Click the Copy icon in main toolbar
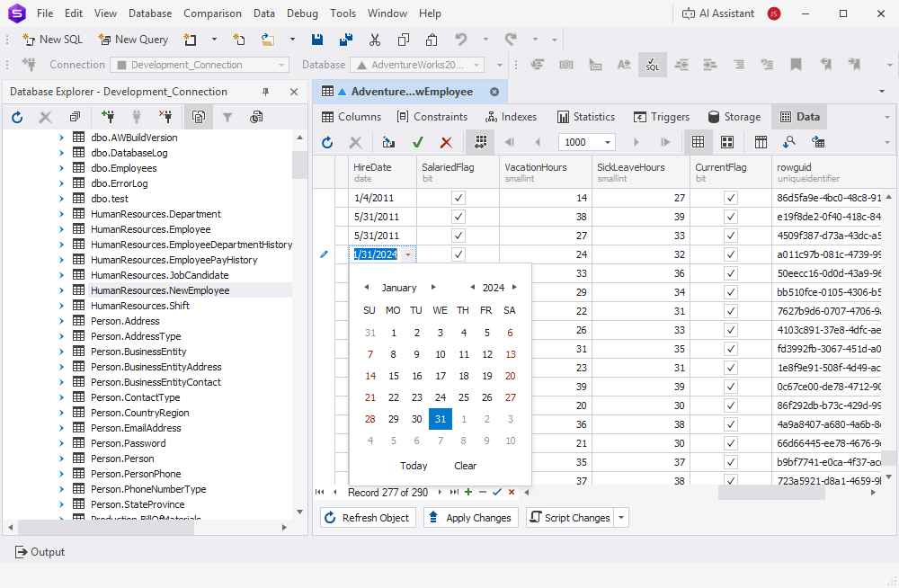The width and height of the screenshot is (899, 588). point(404,40)
